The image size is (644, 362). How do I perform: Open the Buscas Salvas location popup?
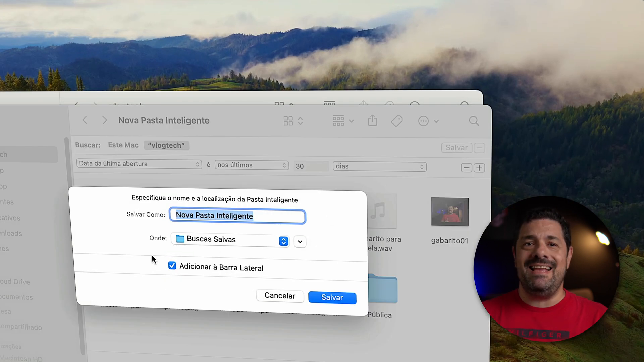[x=230, y=240]
